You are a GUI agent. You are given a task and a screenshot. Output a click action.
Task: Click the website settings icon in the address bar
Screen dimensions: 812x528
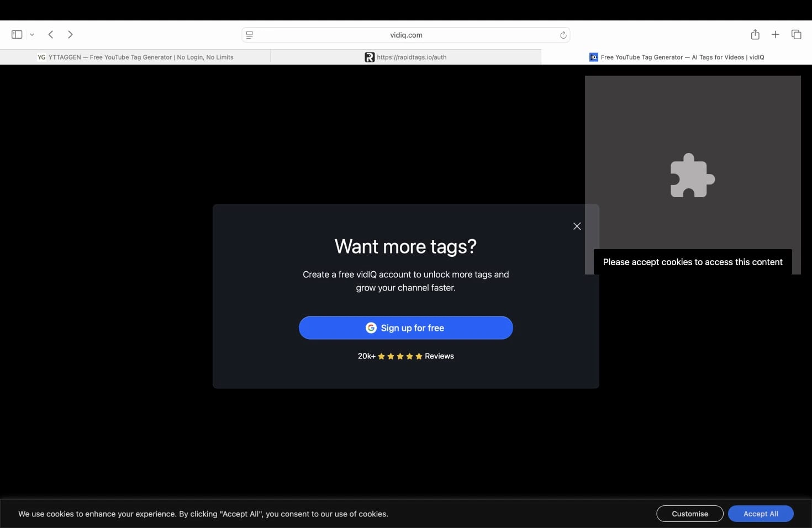click(x=249, y=35)
